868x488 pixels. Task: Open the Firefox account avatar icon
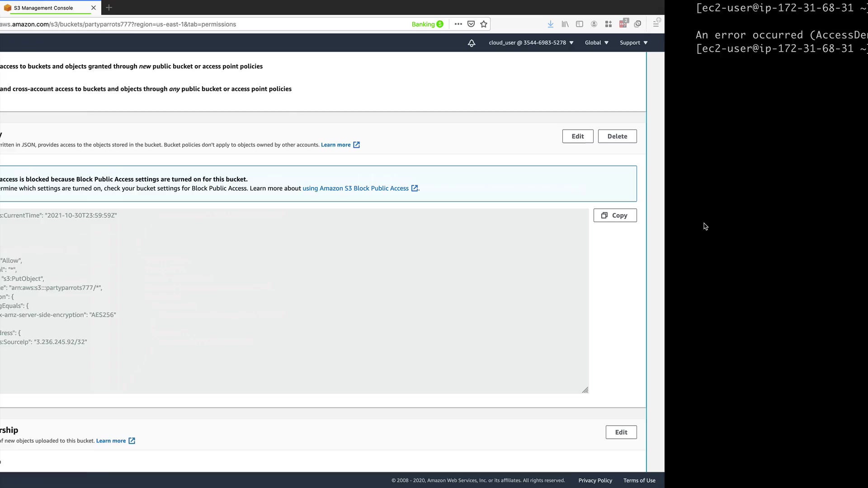(594, 24)
